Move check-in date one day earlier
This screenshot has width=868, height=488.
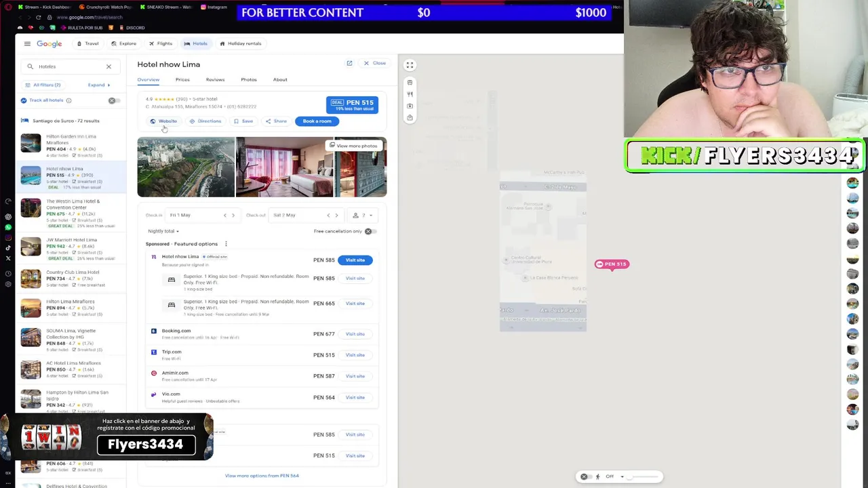[x=225, y=216]
